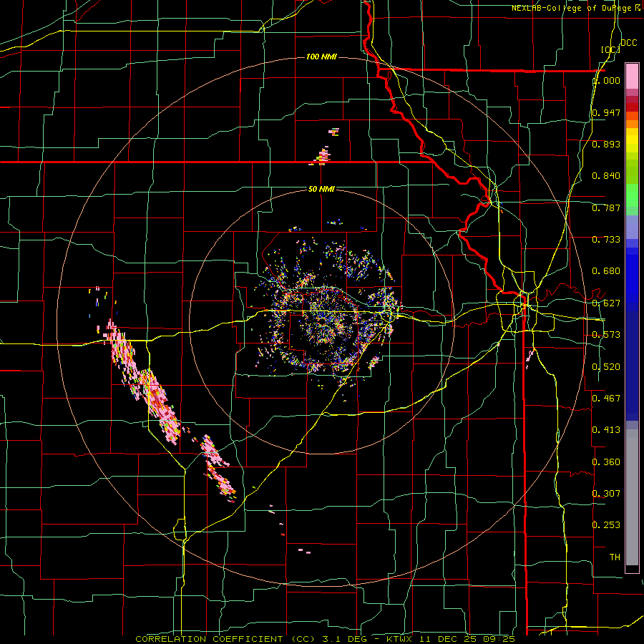Click the 0.680 color scale value
The width and height of the screenshot is (644, 644).
606,271
